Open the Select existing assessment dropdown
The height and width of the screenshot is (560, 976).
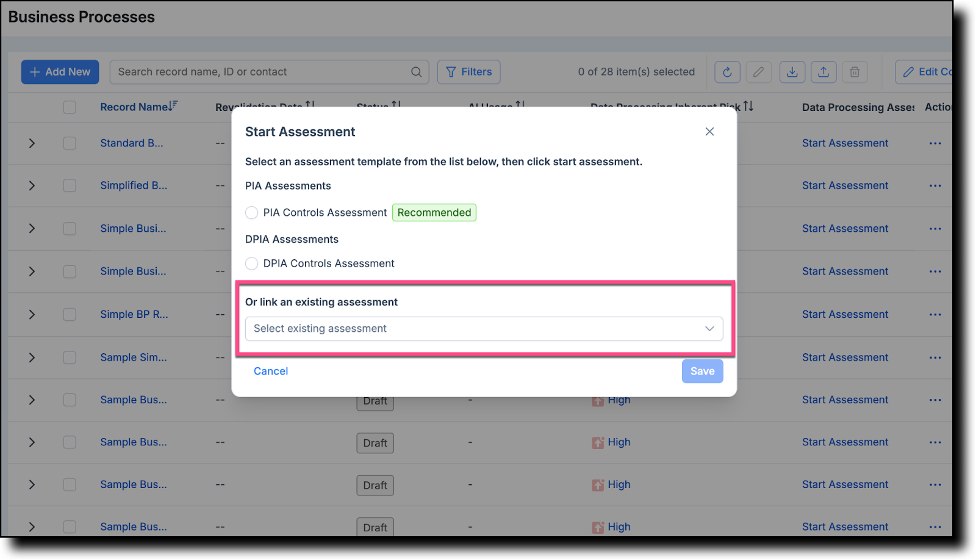[x=483, y=328]
